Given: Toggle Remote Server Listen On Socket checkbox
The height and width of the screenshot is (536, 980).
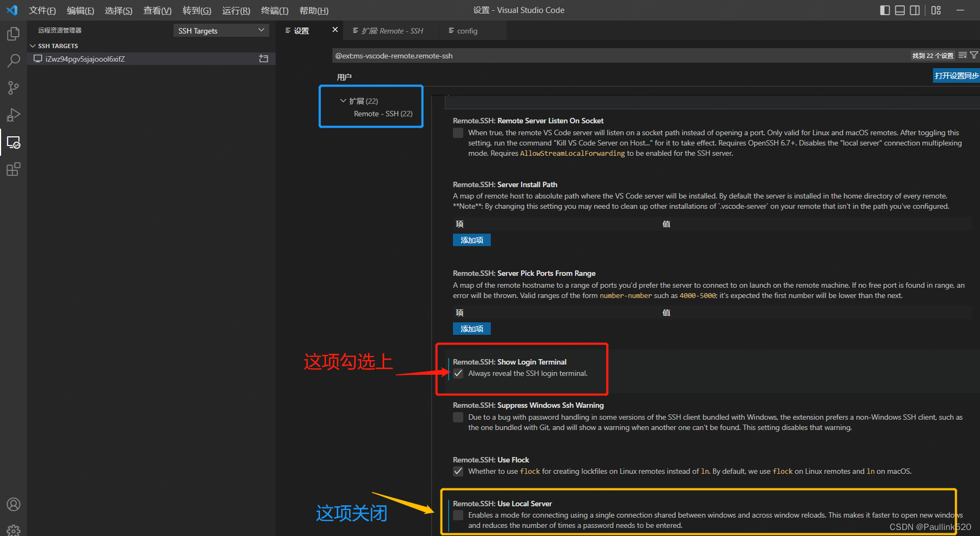Looking at the screenshot, I should click(x=458, y=133).
